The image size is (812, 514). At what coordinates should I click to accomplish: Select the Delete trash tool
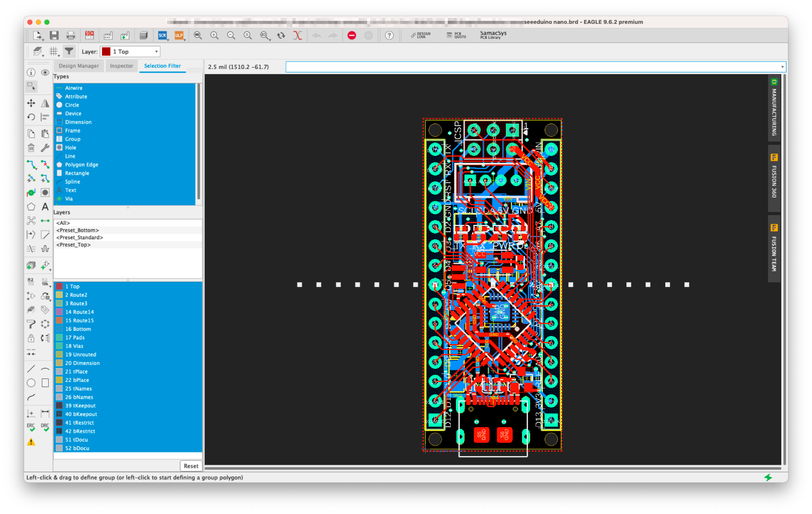(31, 148)
